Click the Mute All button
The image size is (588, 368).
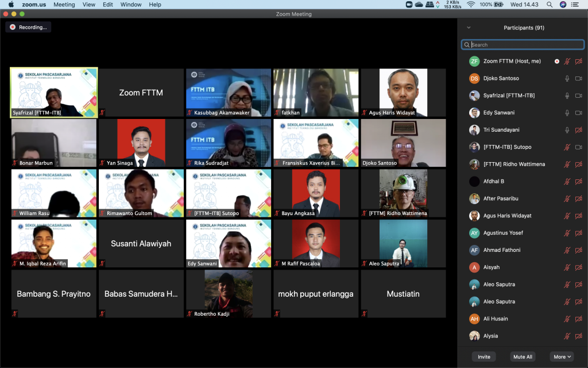(x=523, y=356)
